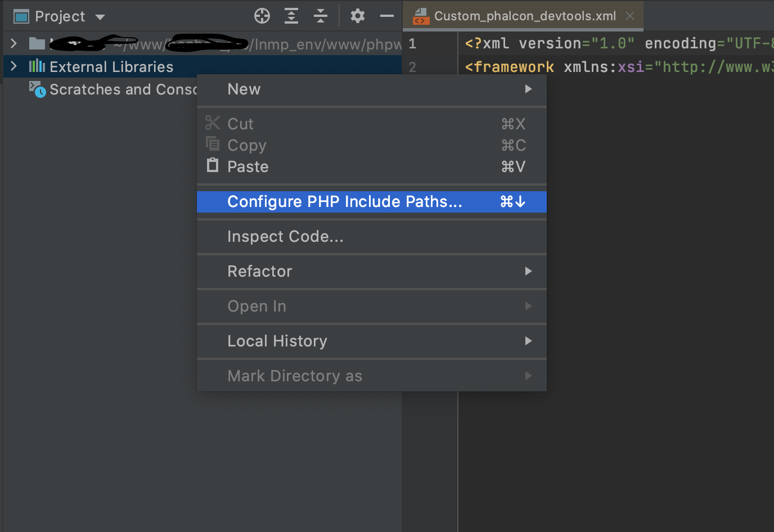Click the XML file icon on the editor tab

click(421, 16)
